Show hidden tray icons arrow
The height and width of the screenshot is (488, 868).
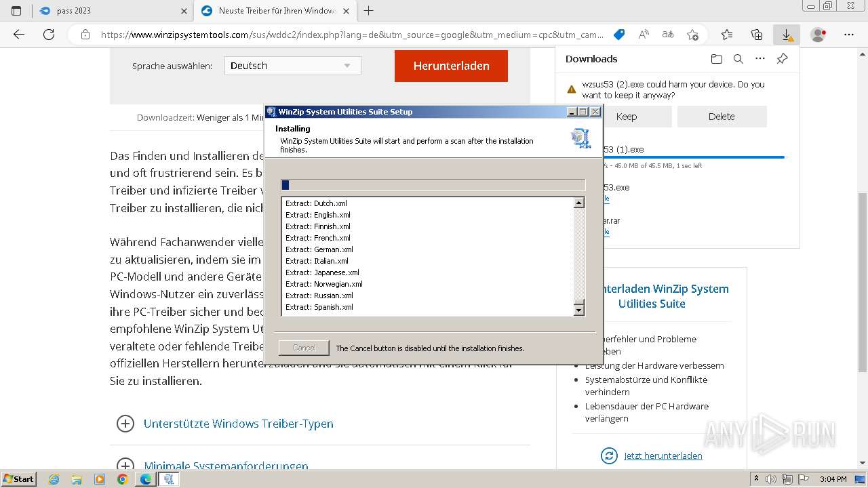757,479
